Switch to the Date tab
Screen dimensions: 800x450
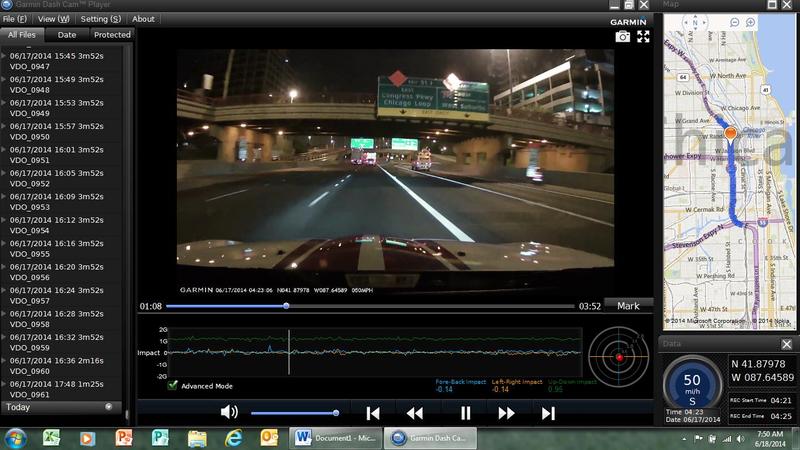[67, 35]
